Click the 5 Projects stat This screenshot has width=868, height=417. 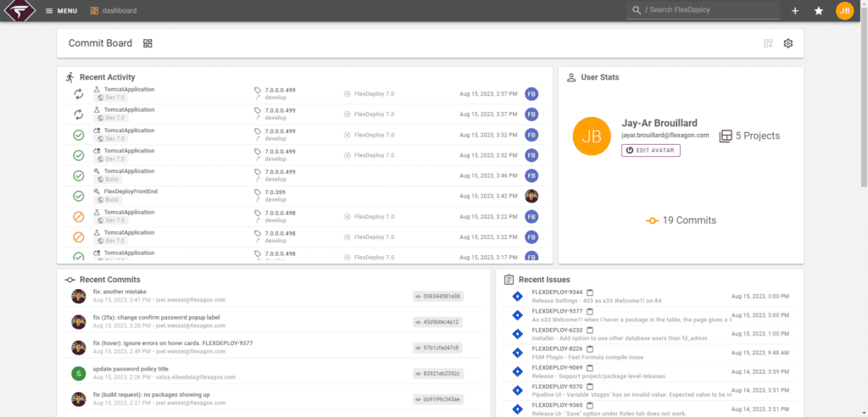pyautogui.click(x=749, y=136)
